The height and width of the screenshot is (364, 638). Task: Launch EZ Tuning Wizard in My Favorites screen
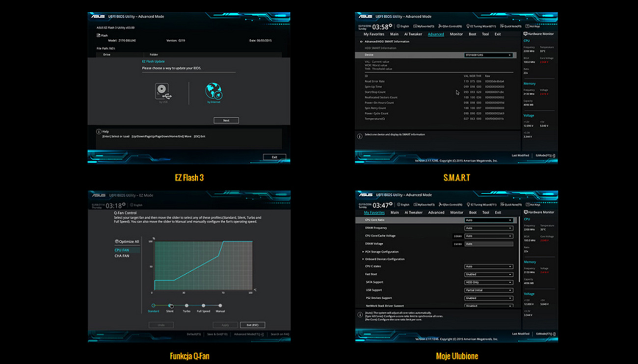point(481,205)
